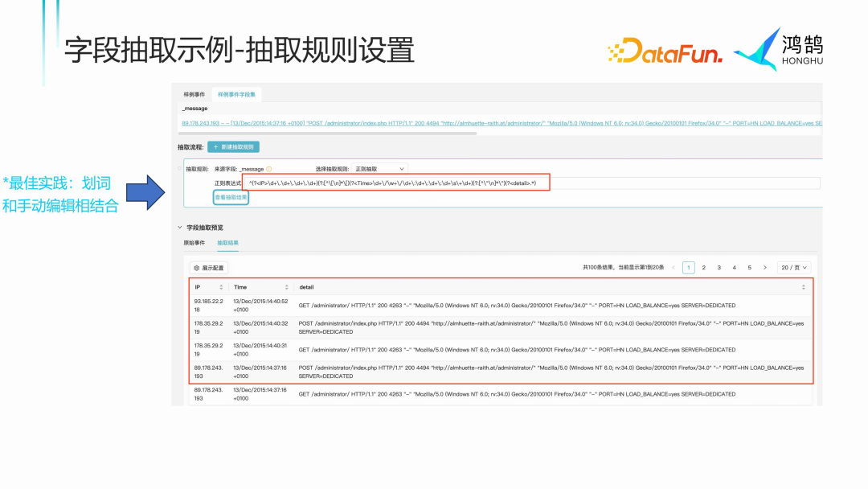Image resolution: width=868 pixels, height=489 pixels.
Task: Click the DataFun logo
Action: 667,50
